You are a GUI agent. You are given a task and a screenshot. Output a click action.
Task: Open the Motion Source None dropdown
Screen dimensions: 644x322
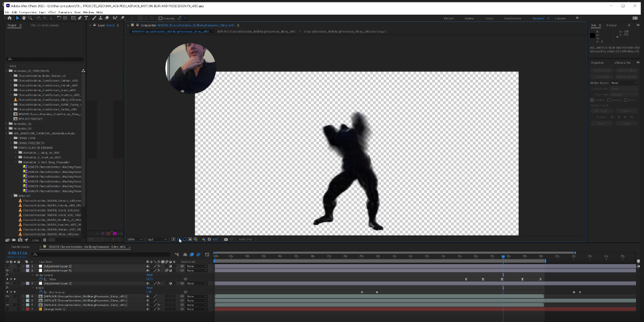point(623,83)
